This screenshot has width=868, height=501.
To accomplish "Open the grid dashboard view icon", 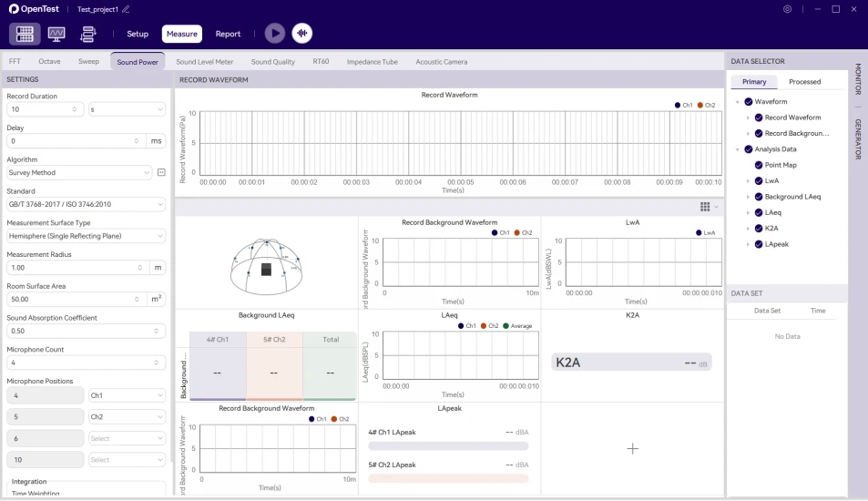I will pyautogui.click(x=26, y=34).
